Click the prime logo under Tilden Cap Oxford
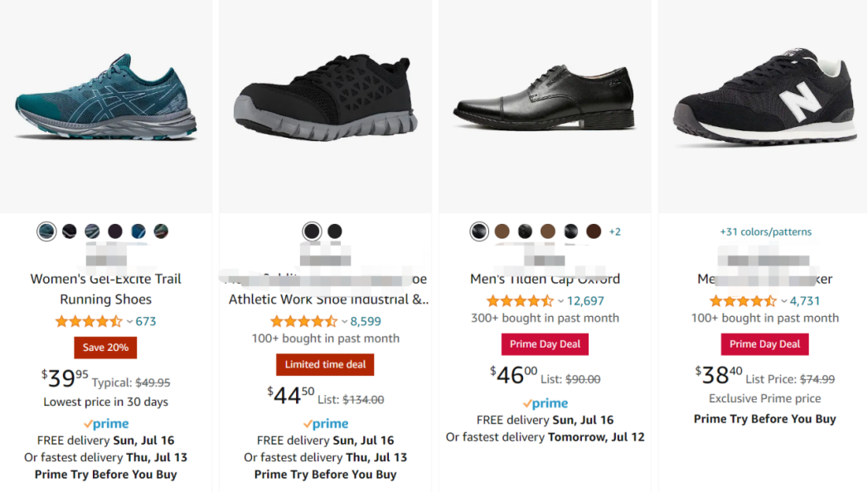 coord(545,403)
